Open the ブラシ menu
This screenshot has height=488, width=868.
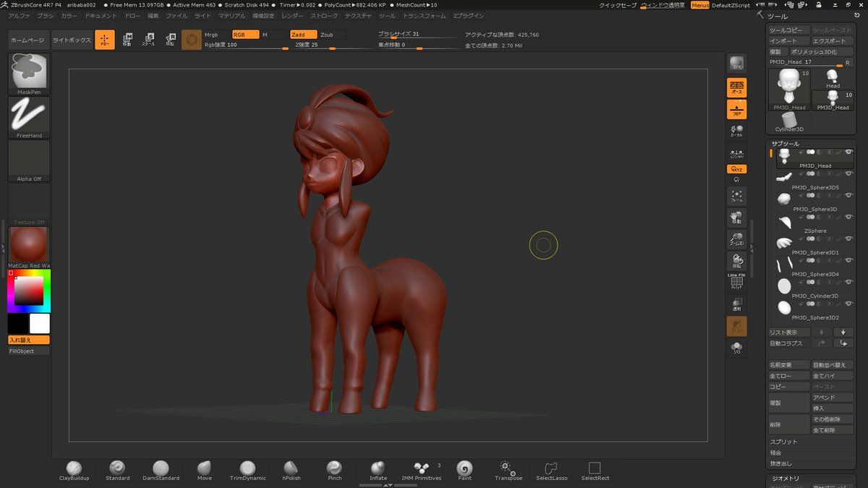(x=45, y=15)
